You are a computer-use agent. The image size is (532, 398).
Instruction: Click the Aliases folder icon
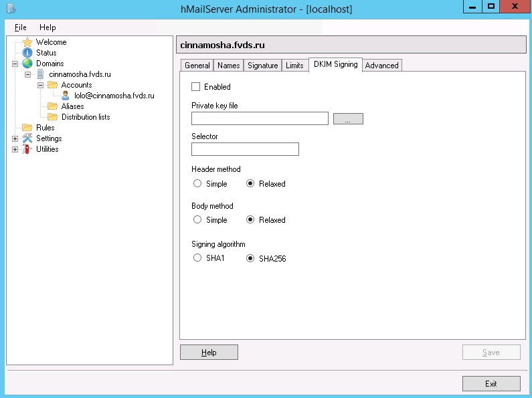tap(53, 106)
